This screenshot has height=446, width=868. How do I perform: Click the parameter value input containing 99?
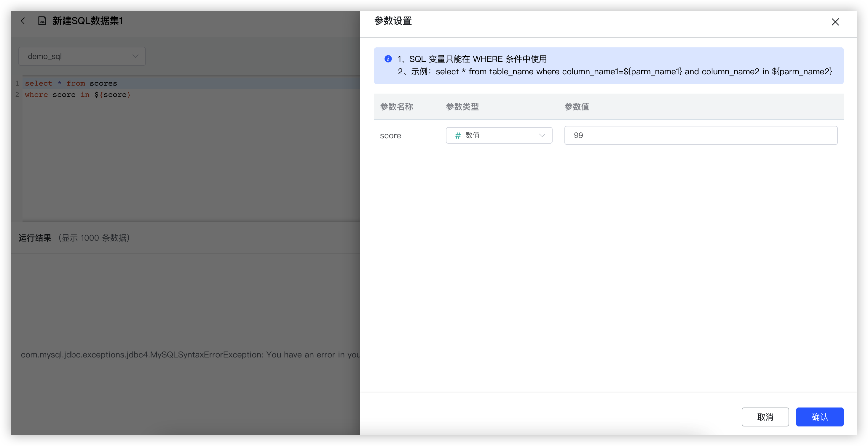701,135
